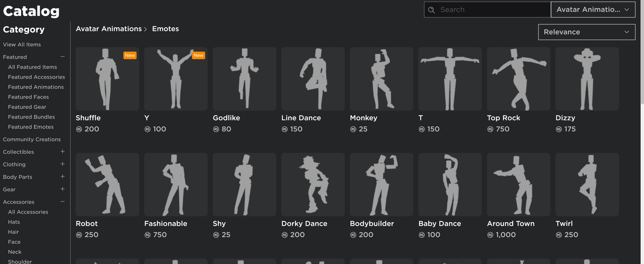The image size is (644, 264).
Task: Open the Godlike emote silhouette
Action: click(x=244, y=79)
